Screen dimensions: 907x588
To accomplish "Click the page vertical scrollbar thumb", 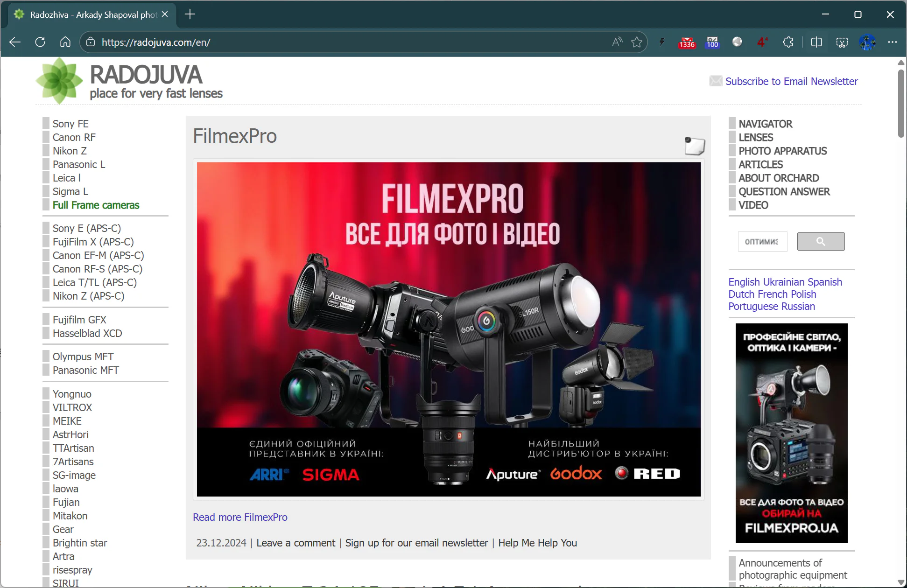I will coord(900,103).
